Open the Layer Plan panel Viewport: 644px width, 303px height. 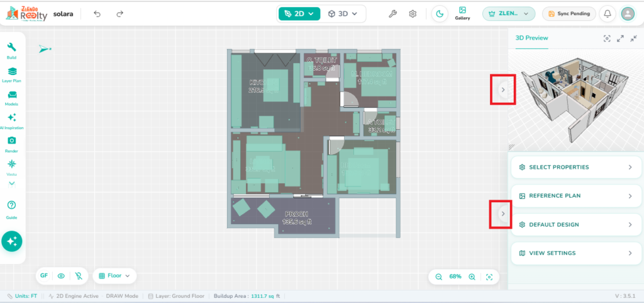pyautogui.click(x=11, y=74)
